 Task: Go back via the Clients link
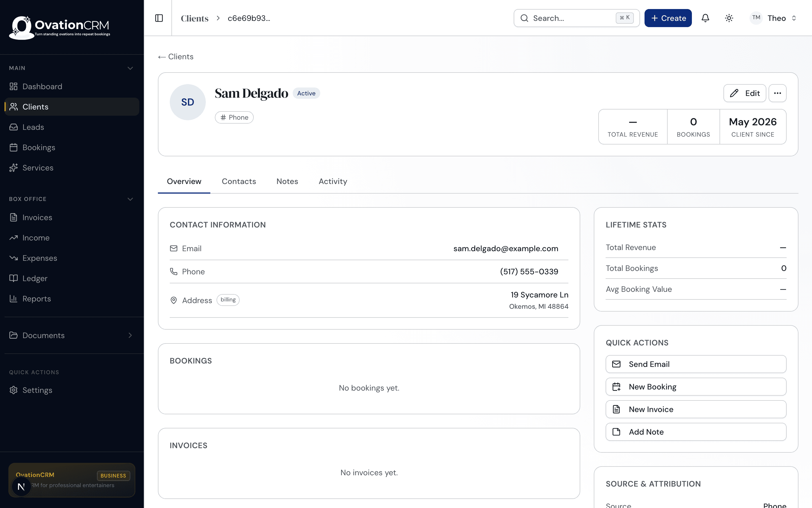pos(176,56)
